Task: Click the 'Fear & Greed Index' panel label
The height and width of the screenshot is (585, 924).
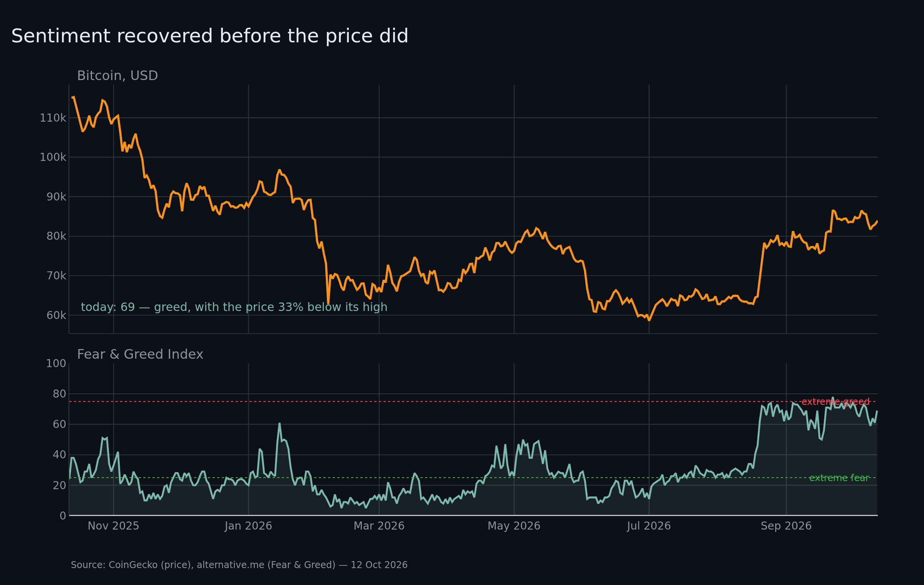Action: click(x=140, y=354)
